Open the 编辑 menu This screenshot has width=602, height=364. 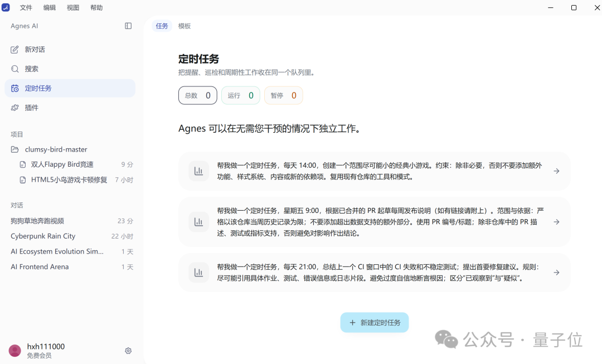[50, 8]
